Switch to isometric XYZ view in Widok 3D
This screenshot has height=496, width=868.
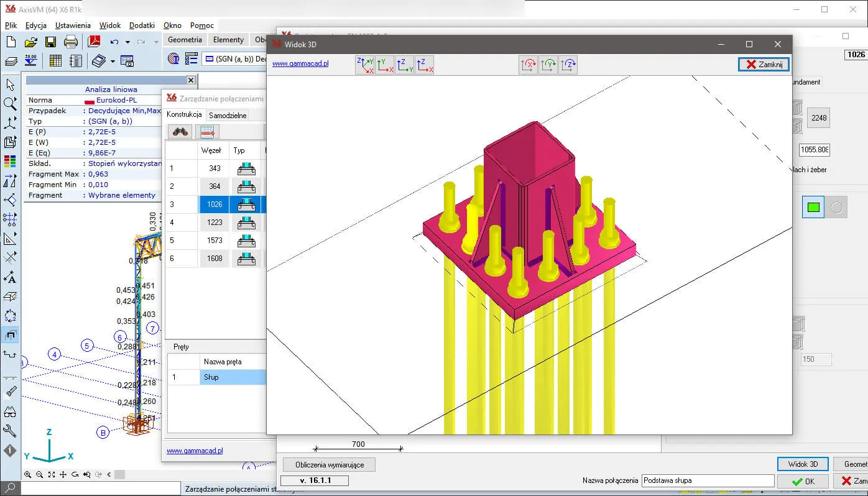(364, 65)
